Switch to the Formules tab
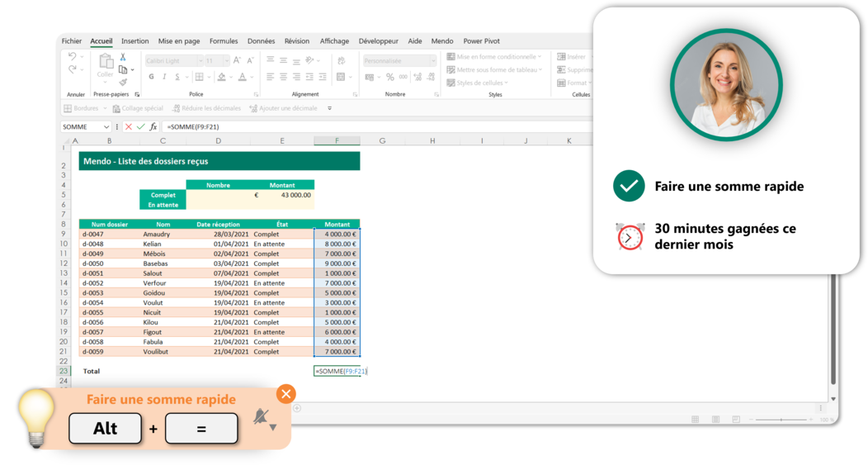This screenshot has height=465, width=868. [224, 41]
